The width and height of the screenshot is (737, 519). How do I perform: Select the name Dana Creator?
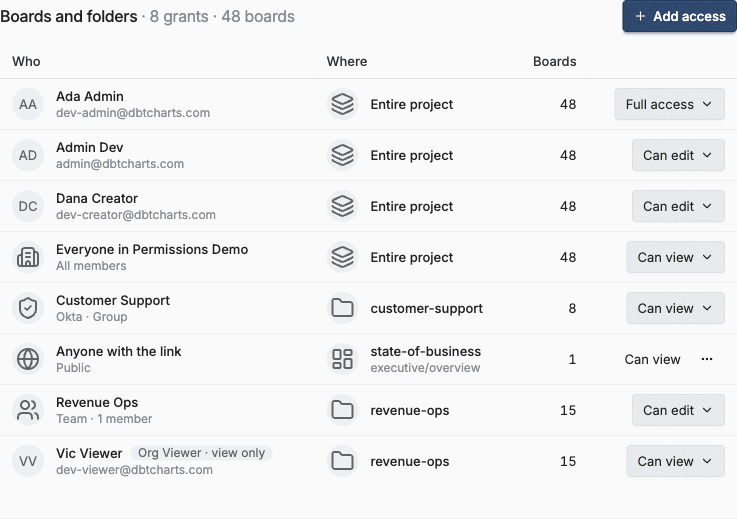pos(97,198)
